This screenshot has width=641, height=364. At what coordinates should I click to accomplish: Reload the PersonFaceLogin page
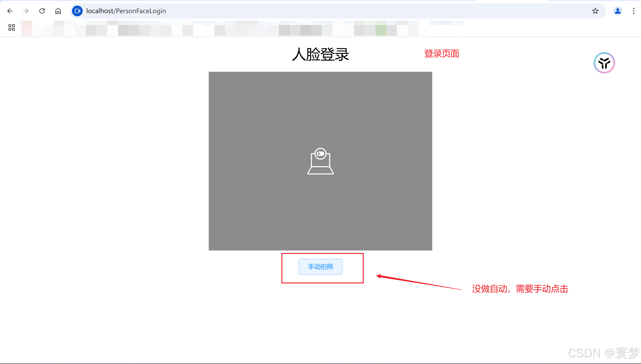[x=42, y=11]
